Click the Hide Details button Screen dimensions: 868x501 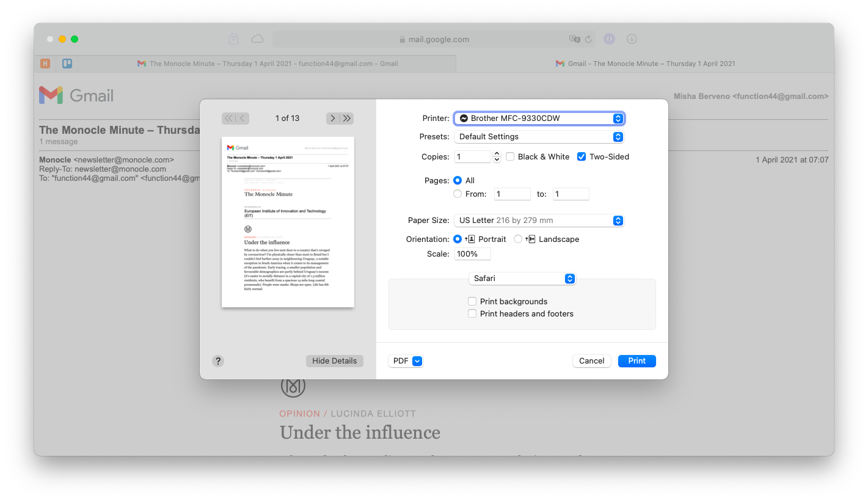click(334, 360)
